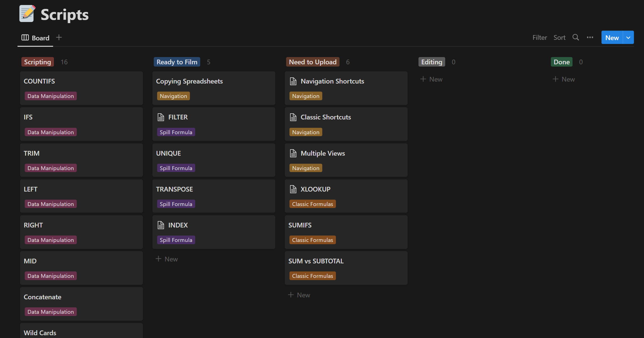Add new card under Done column

564,79
